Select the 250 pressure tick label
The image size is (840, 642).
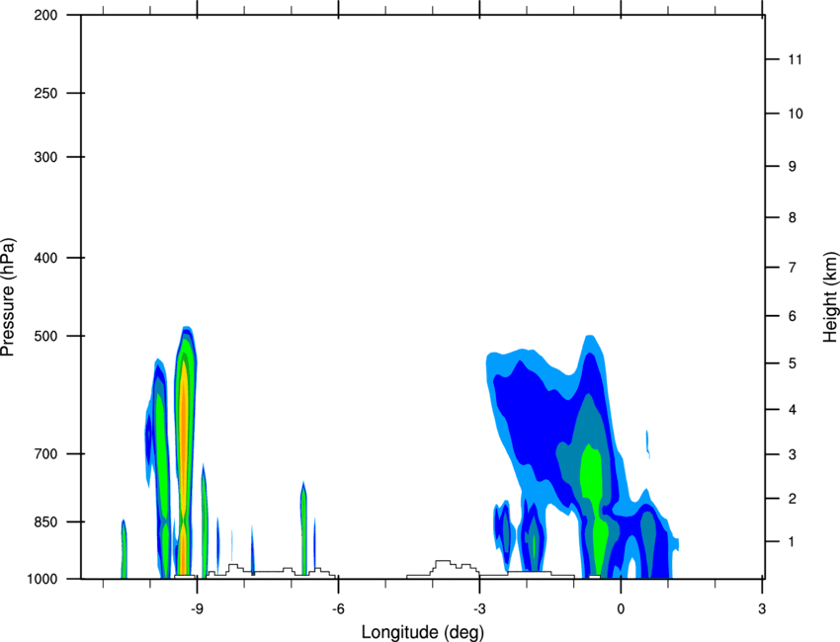coord(45,93)
